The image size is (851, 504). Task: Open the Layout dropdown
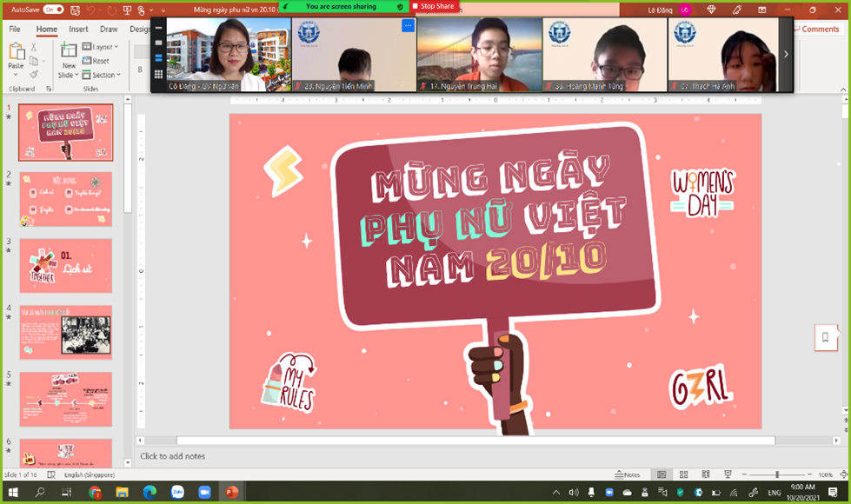[x=102, y=47]
